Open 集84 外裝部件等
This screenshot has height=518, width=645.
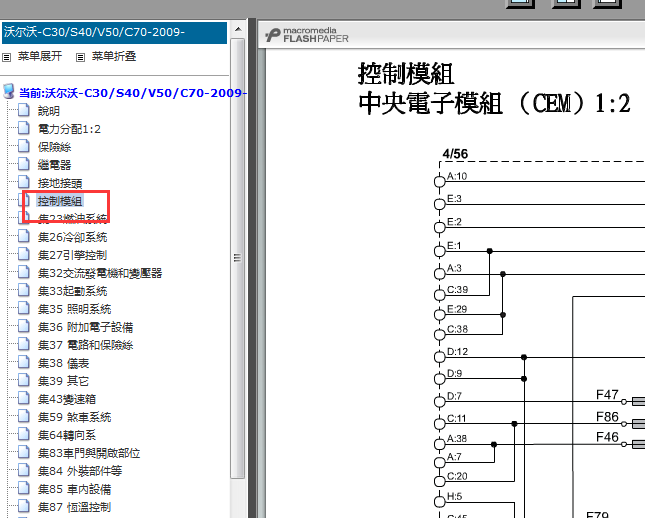click(x=80, y=471)
